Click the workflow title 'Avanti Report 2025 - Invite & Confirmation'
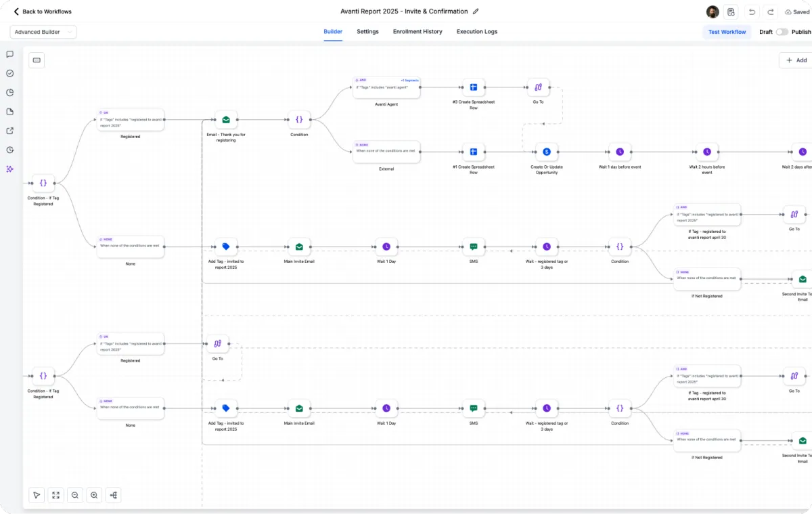 404,12
